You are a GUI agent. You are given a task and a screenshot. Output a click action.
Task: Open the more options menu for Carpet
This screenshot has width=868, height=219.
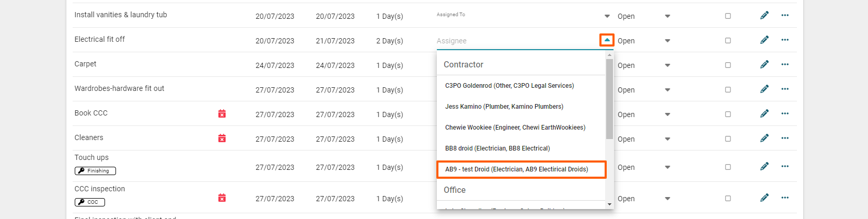(x=784, y=64)
